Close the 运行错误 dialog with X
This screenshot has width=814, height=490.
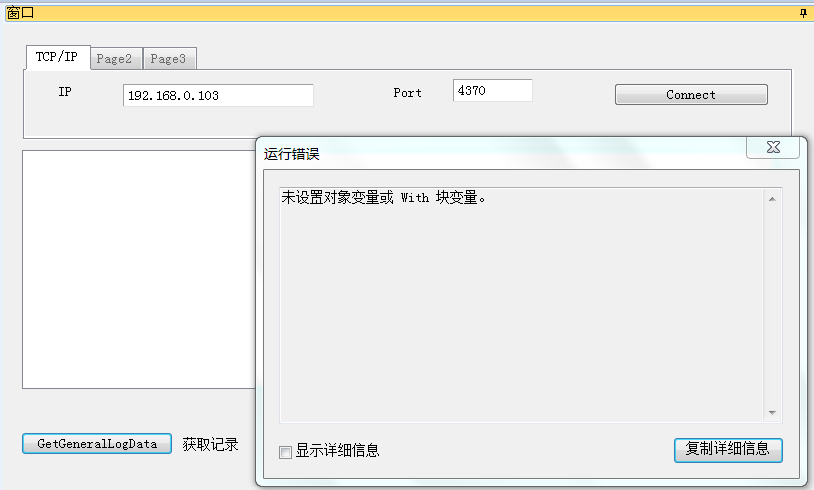pos(773,147)
